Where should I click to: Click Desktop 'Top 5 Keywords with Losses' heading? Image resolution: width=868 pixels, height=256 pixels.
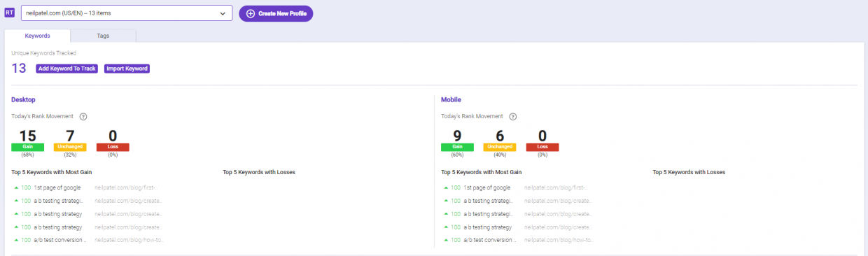pos(259,171)
